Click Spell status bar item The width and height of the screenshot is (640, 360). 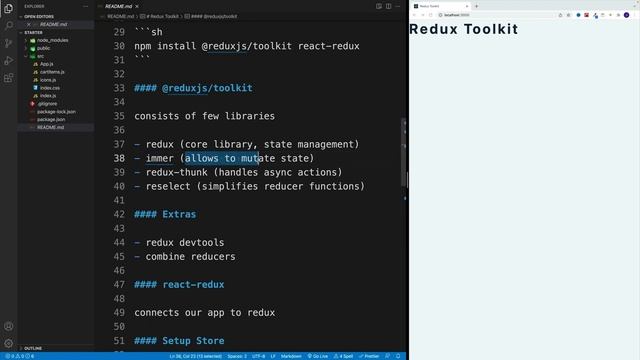click(x=343, y=356)
